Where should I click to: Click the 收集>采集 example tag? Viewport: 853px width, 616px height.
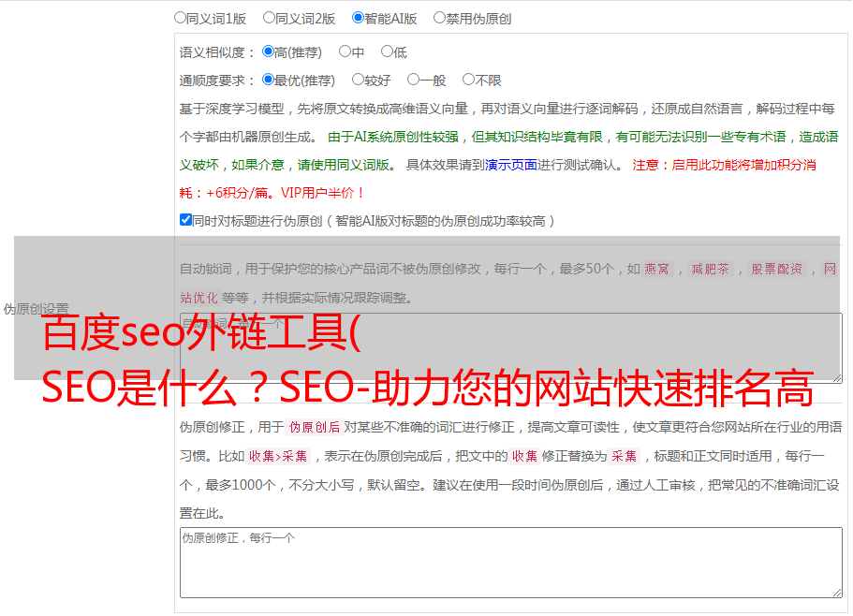point(278,456)
